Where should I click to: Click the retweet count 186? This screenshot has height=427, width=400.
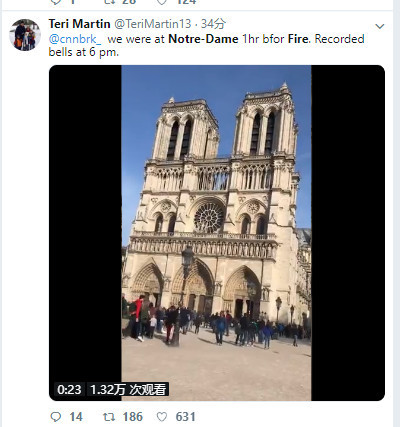click(x=132, y=417)
